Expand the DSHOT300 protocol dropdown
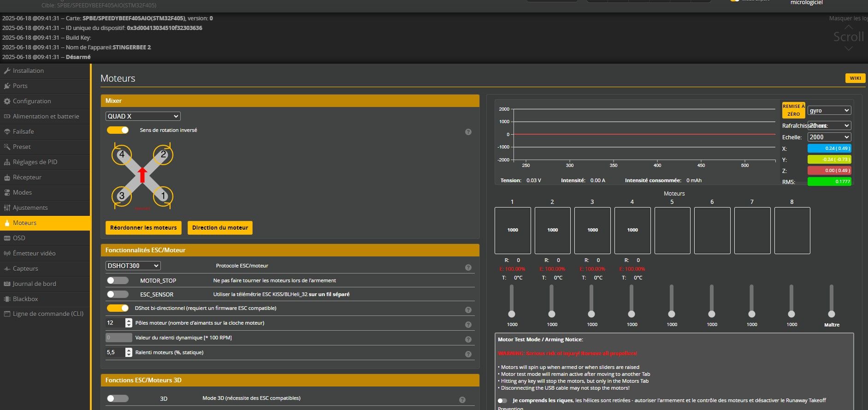The image size is (868, 410). click(133, 266)
